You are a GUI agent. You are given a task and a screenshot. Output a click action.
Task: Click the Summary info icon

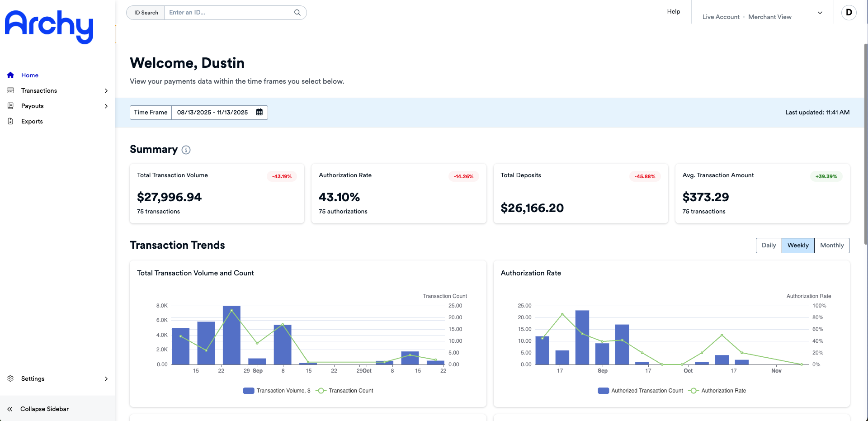click(186, 150)
